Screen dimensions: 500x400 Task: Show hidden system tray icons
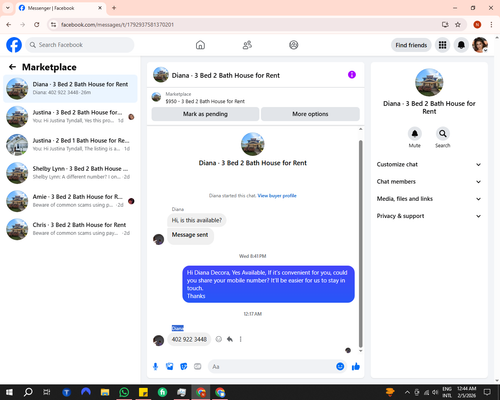coord(407,392)
